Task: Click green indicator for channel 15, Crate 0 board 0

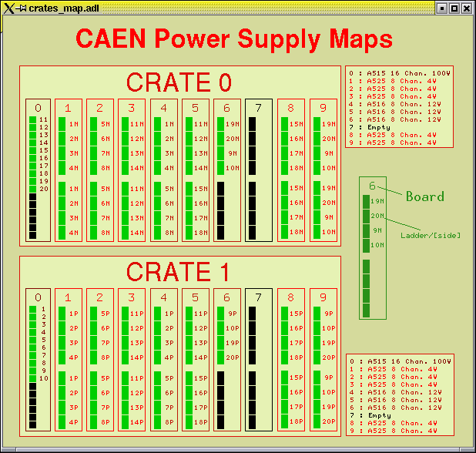Action: (x=33, y=150)
